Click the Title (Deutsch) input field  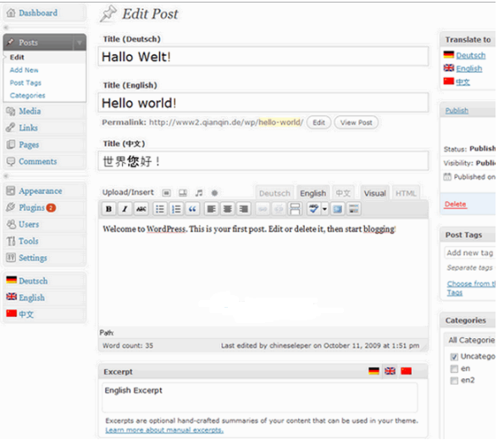tap(263, 57)
